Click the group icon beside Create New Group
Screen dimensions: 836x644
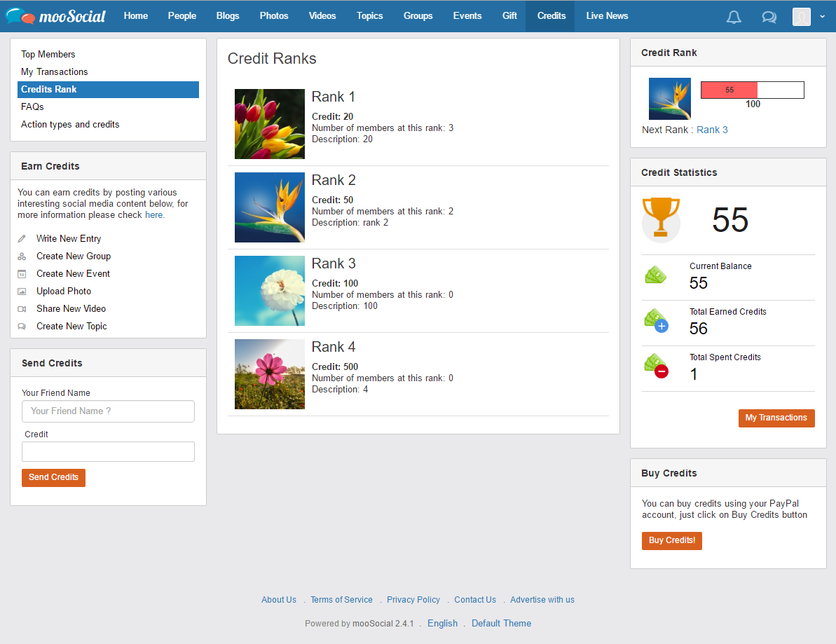(22, 256)
